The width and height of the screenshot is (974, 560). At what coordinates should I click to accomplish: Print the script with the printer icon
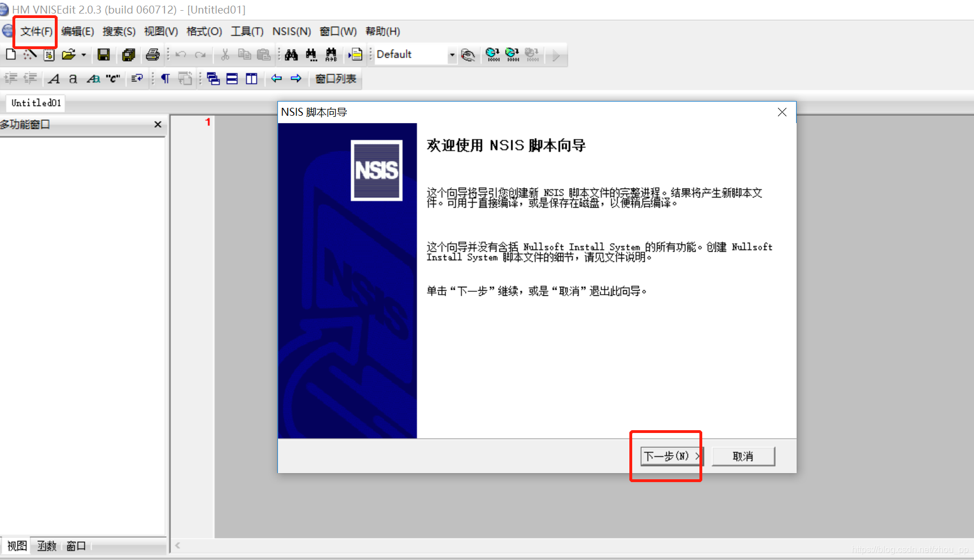tap(153, 54)
